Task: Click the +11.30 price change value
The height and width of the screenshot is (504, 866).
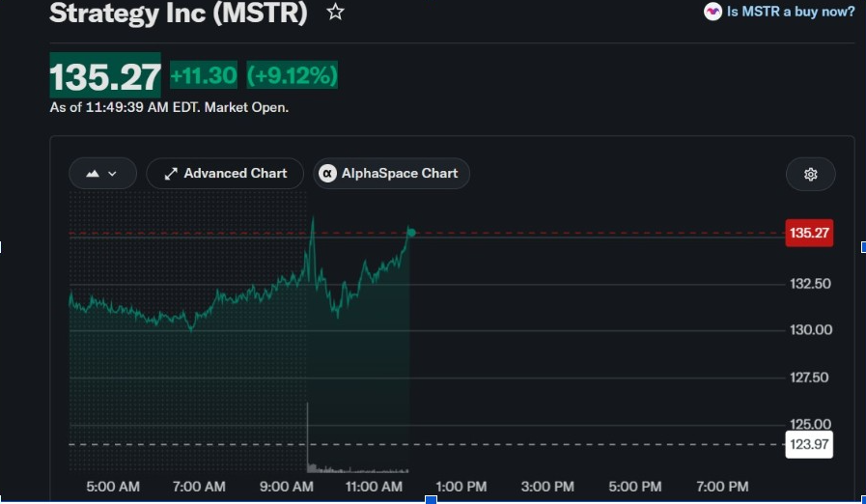Action: [204, 75]
